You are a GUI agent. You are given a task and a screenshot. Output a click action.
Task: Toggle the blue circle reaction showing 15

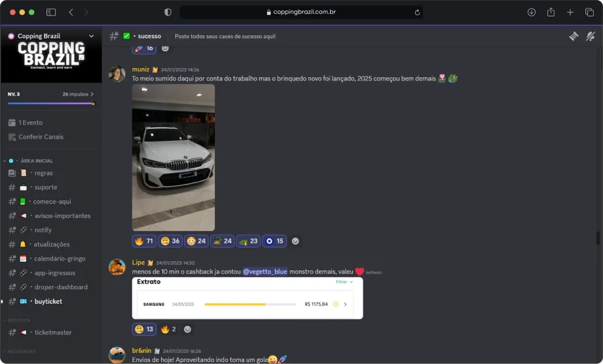pyautogui.click(x=275, y=241)
